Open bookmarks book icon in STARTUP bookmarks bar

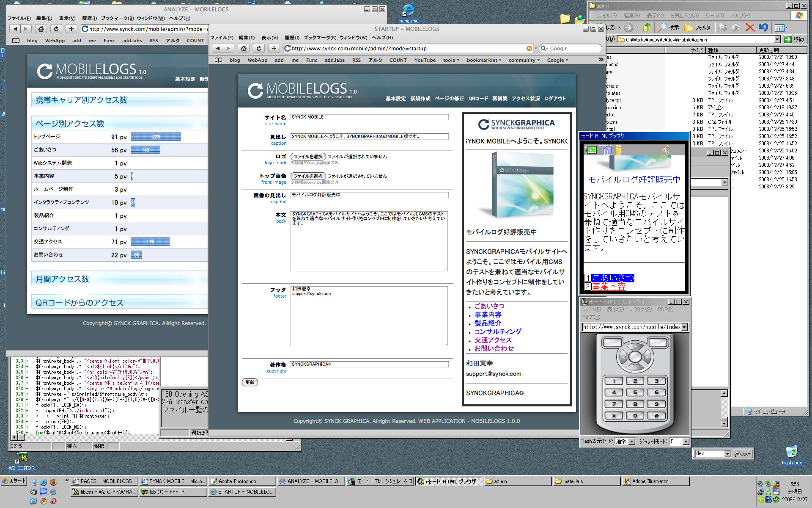218,60
